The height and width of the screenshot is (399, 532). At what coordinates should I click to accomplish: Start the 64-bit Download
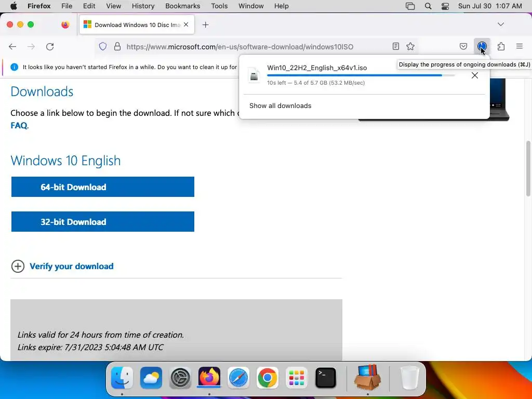click(103, 187)
